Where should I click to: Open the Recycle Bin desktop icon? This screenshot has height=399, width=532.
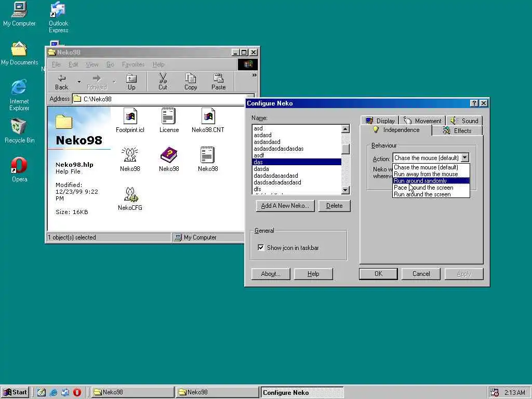[x=19, y=130]
